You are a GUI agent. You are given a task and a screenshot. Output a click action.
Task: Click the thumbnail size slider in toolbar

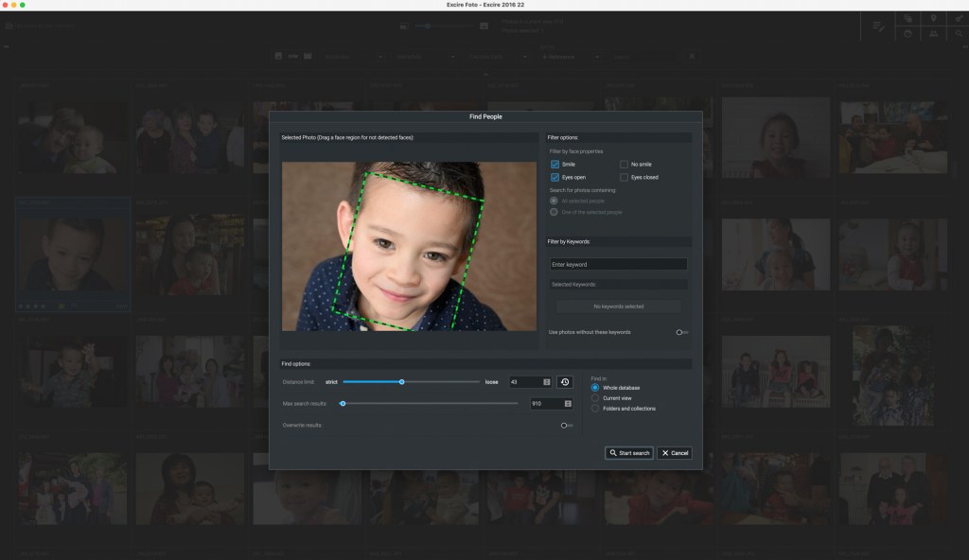[x=443, y=26]
